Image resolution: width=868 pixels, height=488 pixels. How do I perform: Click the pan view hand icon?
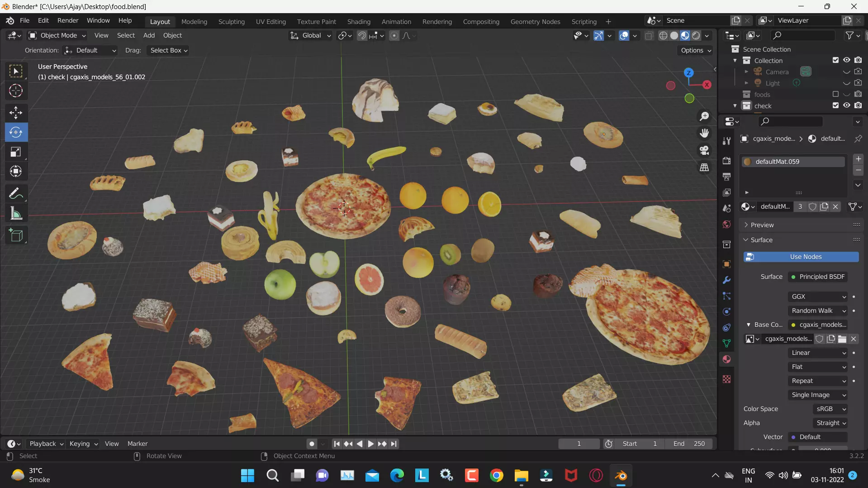(704, 133)
